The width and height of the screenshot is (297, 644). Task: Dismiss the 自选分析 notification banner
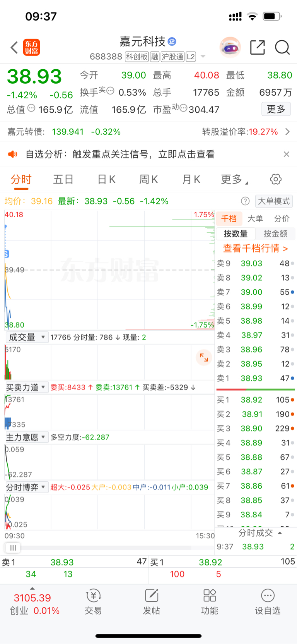coord(287,155)
